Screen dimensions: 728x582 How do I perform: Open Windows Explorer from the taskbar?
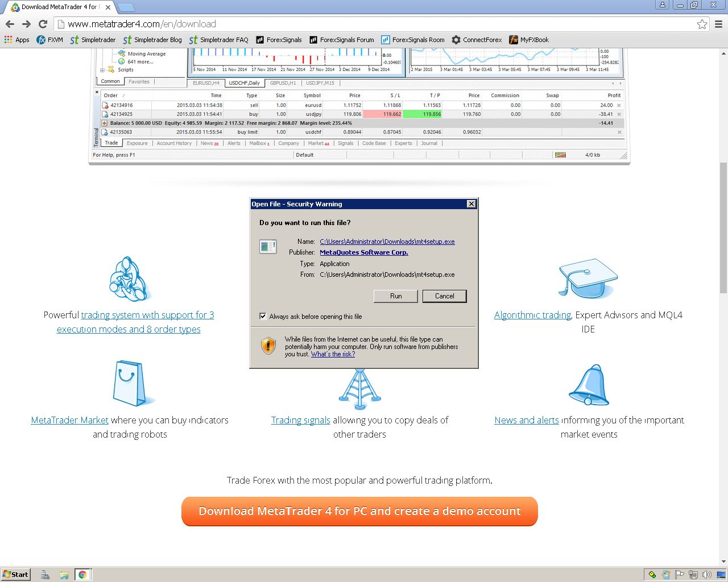click(64, 575)
